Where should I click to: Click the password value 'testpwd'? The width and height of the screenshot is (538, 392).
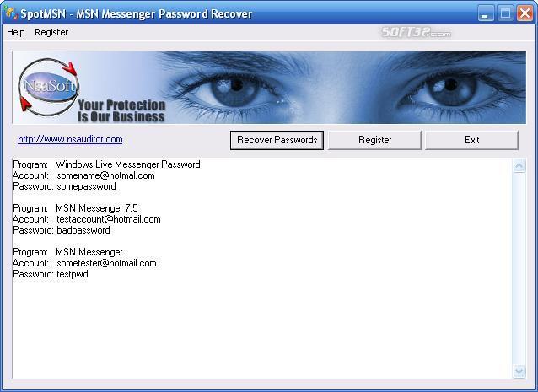click(x=73, y=274)
